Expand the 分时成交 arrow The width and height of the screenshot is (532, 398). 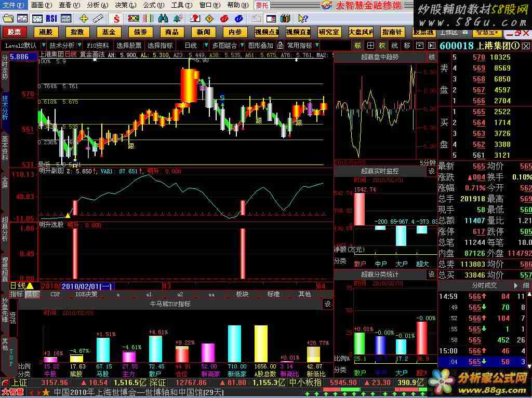click(516, 285)
